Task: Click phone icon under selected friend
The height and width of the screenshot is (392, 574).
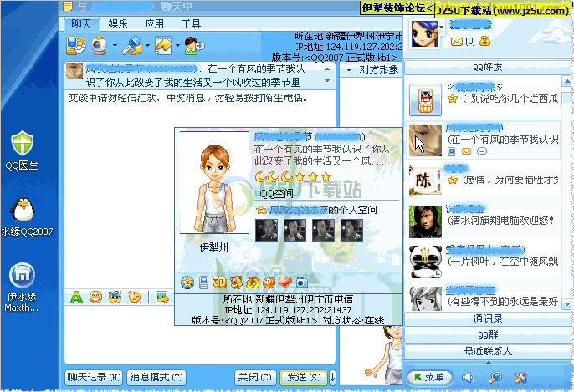Action: (451, 151)
